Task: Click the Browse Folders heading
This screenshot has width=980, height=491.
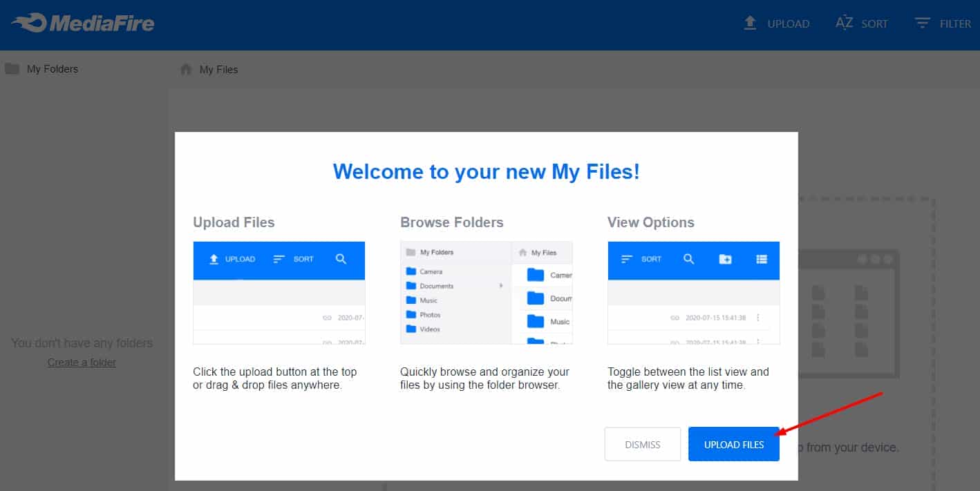Action: click(x=452, y=222)
